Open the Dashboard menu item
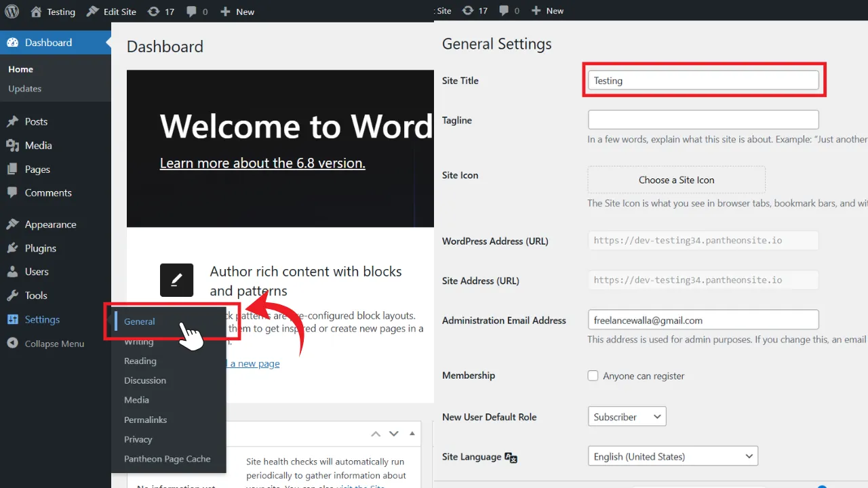This screenshot has height=488, width=868. [56, 42]
